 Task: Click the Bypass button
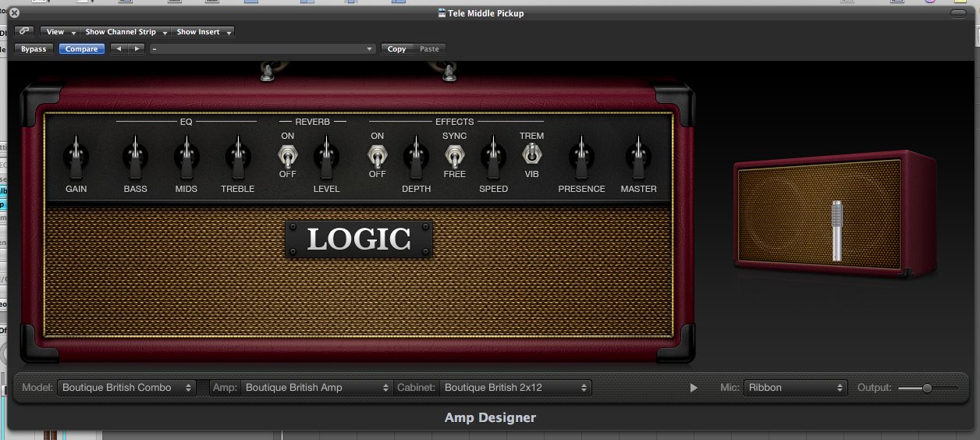(34, 49)
